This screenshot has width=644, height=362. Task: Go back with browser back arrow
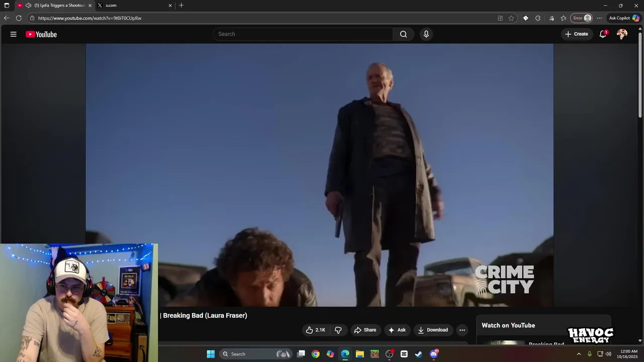(x=7, y=18)
